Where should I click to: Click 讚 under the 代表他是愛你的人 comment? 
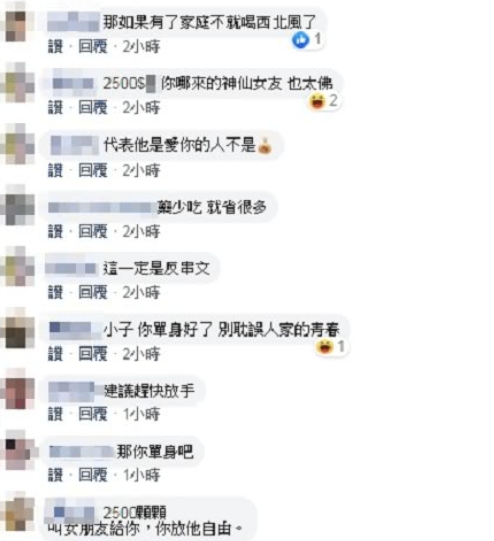[x=55, y=170]
